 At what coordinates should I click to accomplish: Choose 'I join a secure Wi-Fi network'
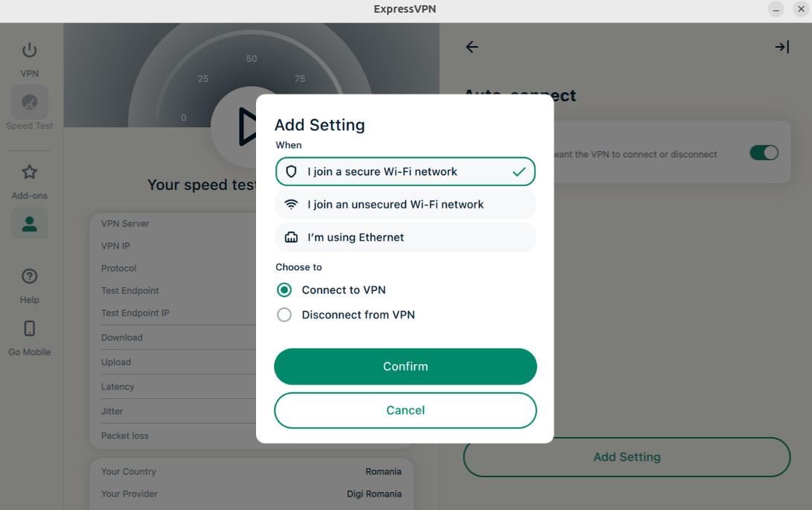405,171
